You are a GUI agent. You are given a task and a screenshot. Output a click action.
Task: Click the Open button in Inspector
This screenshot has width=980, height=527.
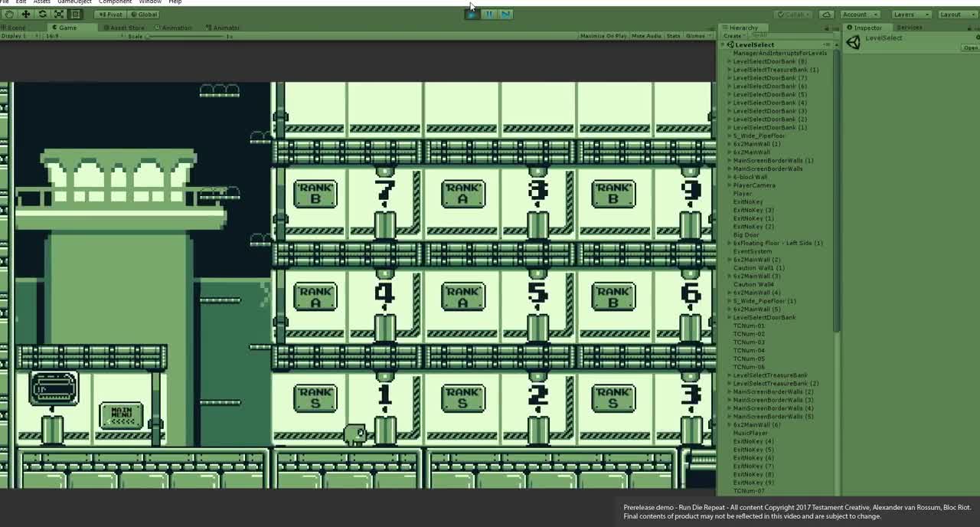point(970,48)
